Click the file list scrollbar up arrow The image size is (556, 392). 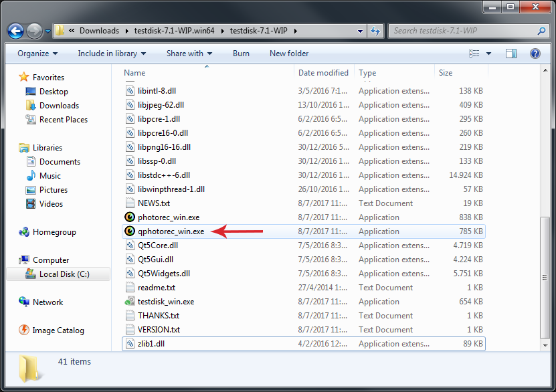545,70
